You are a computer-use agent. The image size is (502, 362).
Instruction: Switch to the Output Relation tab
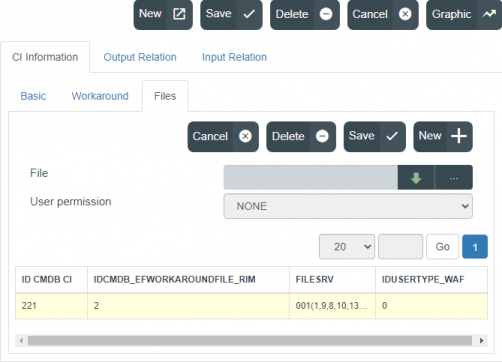pyautogui.click(x=140, y=57)
